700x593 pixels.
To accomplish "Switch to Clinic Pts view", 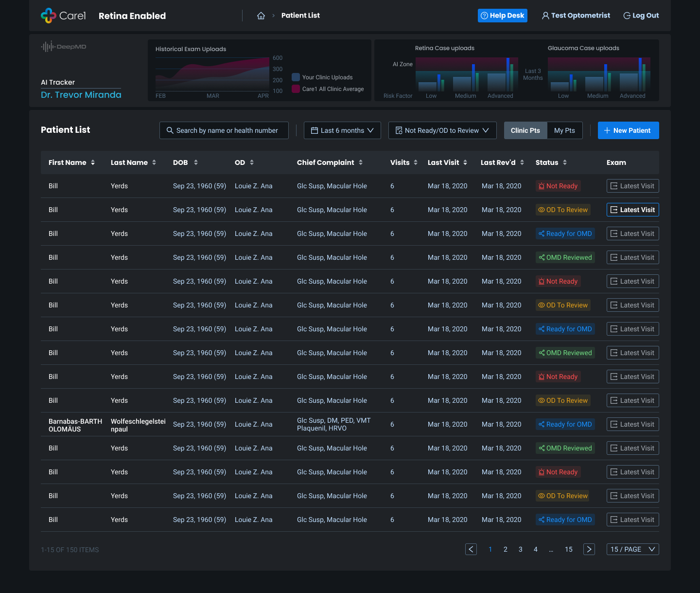I will coord(525,130).
